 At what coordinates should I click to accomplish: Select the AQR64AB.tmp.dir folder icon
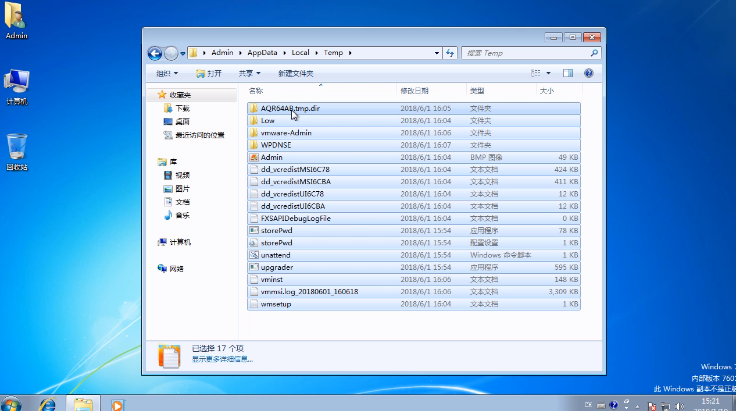[x=254, y=108]
